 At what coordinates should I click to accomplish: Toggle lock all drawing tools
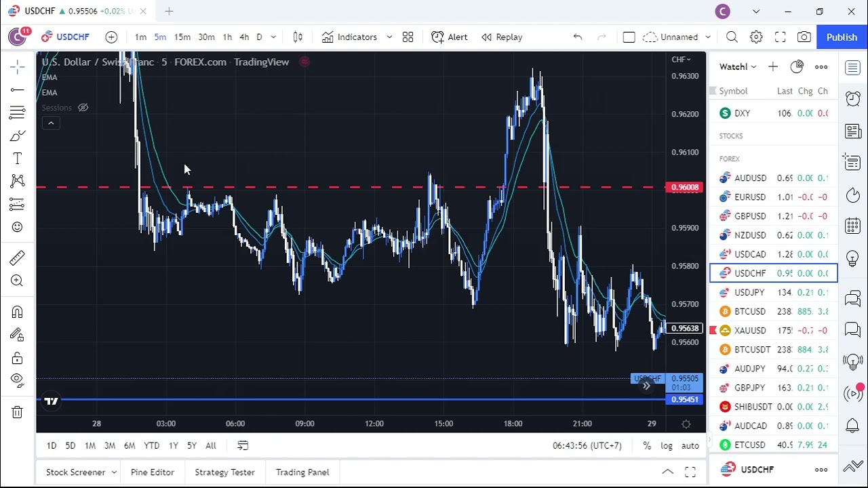(18, 358)
